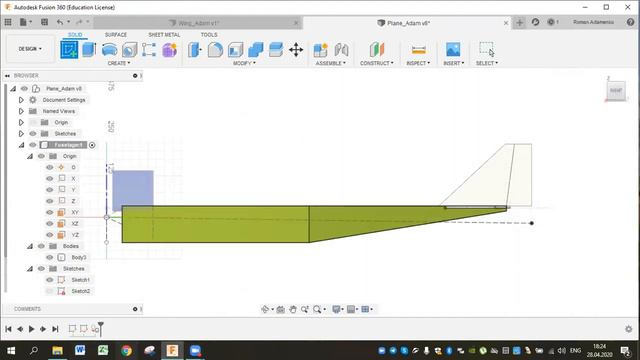
Task: Activate Fuselage component radio button
Action: coord(92,145)
